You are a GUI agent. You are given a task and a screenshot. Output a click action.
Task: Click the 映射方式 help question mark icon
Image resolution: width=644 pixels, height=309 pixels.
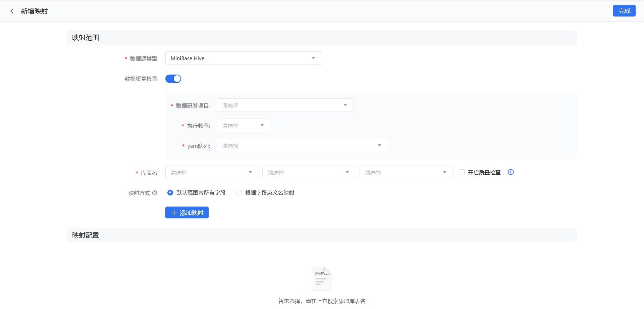[155, 193]
